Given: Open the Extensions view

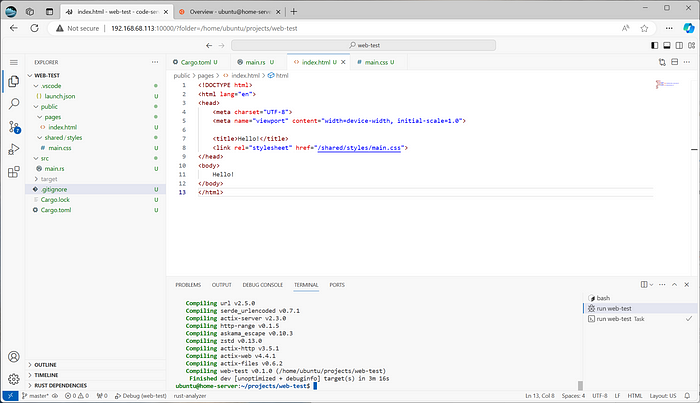Looking at the screenshot, I should coord(14,173).
